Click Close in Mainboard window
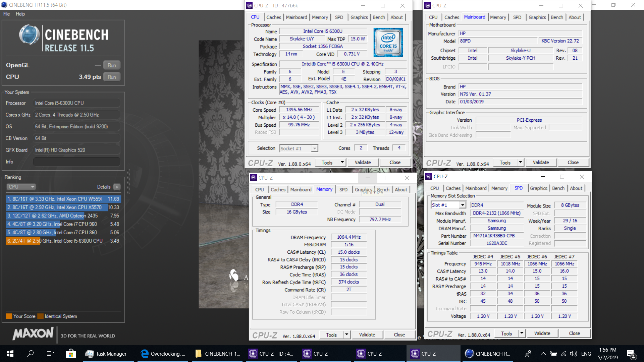The width and height of the screenshot is (644, 362). pos(573,162)
